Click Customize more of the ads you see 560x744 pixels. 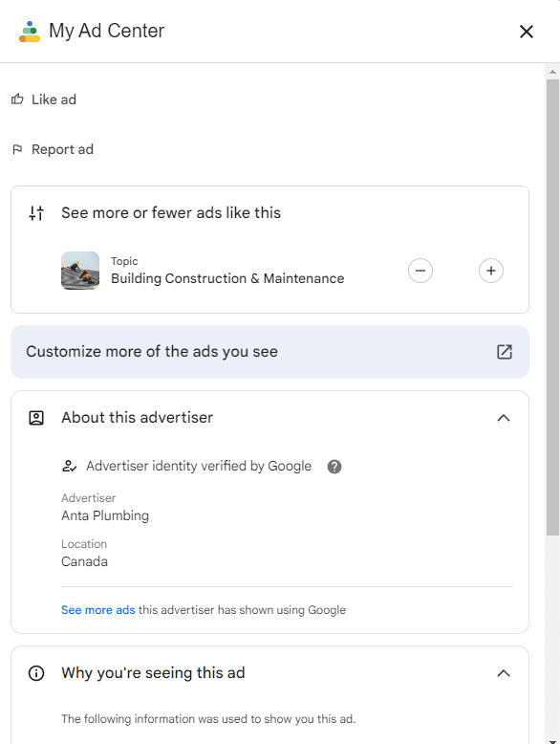tap(269, 352)
